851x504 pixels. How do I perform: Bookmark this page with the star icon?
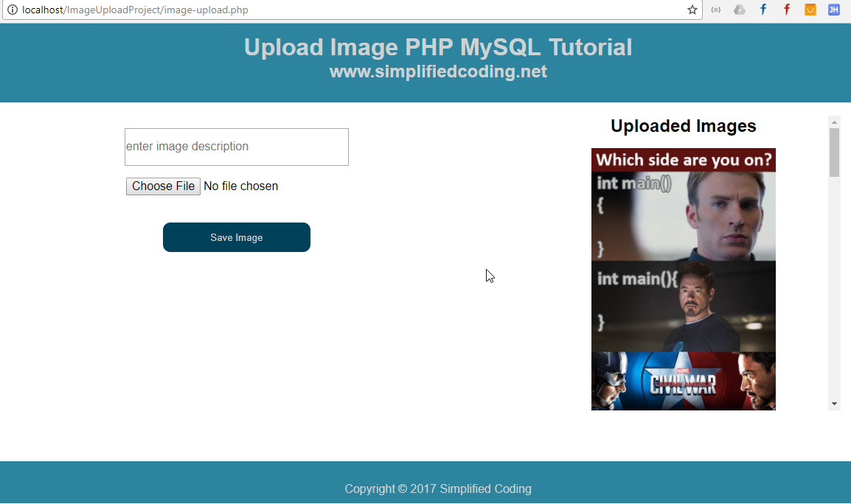692,10
